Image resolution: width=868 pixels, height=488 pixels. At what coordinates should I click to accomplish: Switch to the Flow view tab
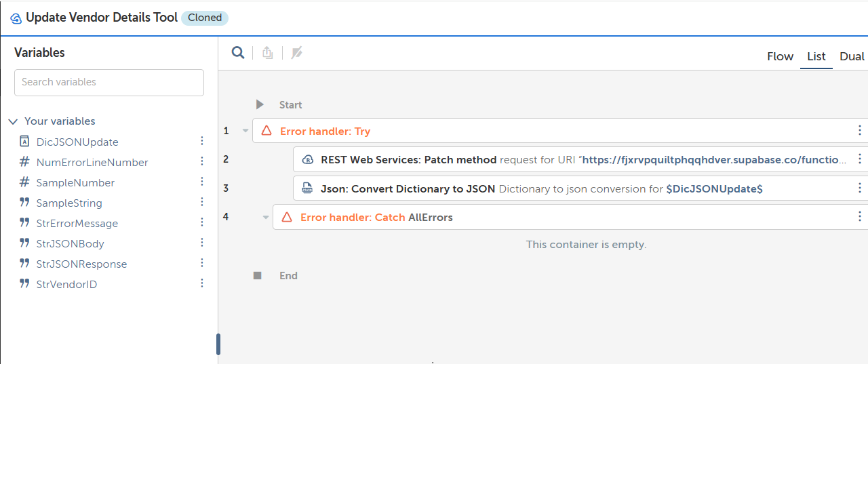pyautogui.click(x=780, y=56)
